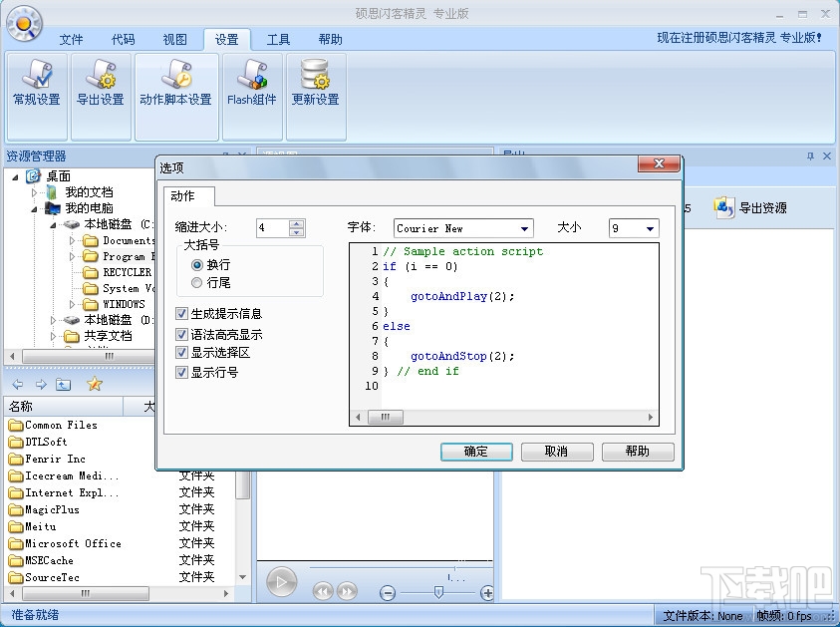Viewport: 840px width, 627px height.
Task: Click the 确定 button
Action: 476,452
